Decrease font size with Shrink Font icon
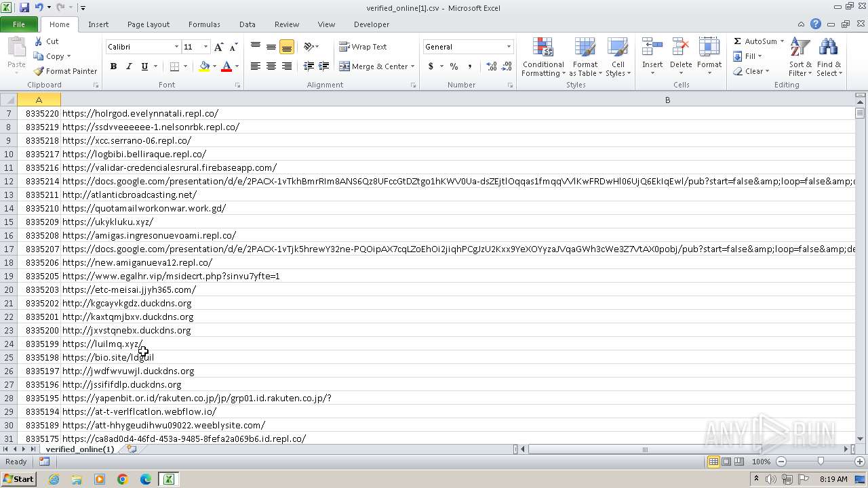 [x=233, y=47]
